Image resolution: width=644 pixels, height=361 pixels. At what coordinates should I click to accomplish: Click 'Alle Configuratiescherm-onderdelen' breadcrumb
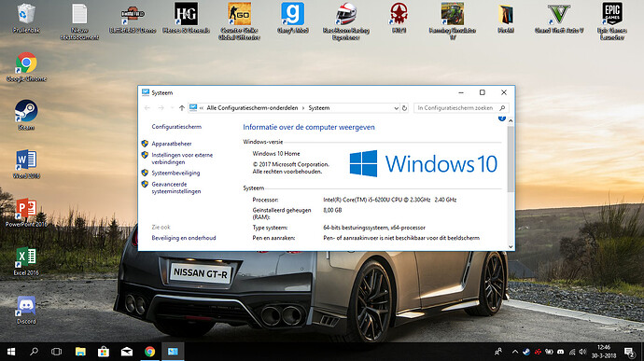point(252,108)
